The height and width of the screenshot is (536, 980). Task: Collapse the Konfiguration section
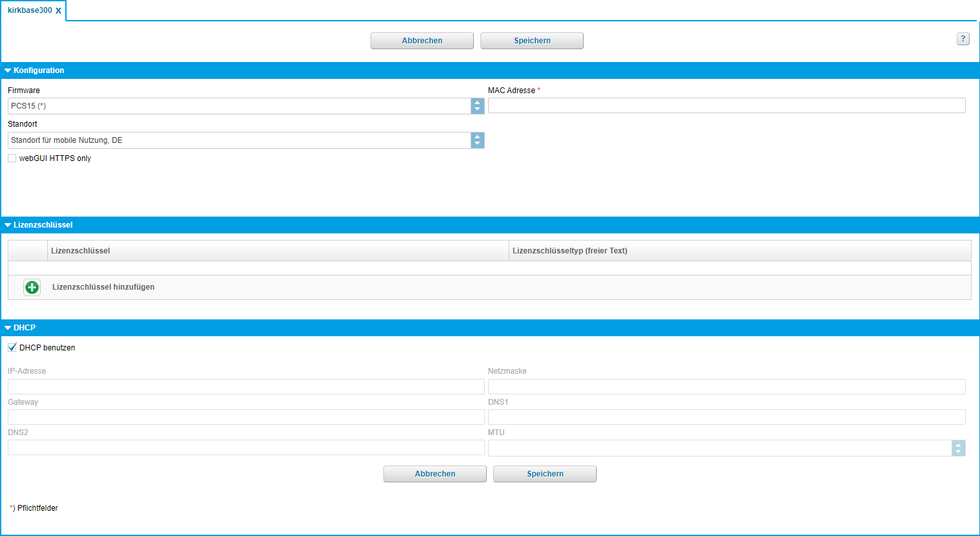pos(8,70)
